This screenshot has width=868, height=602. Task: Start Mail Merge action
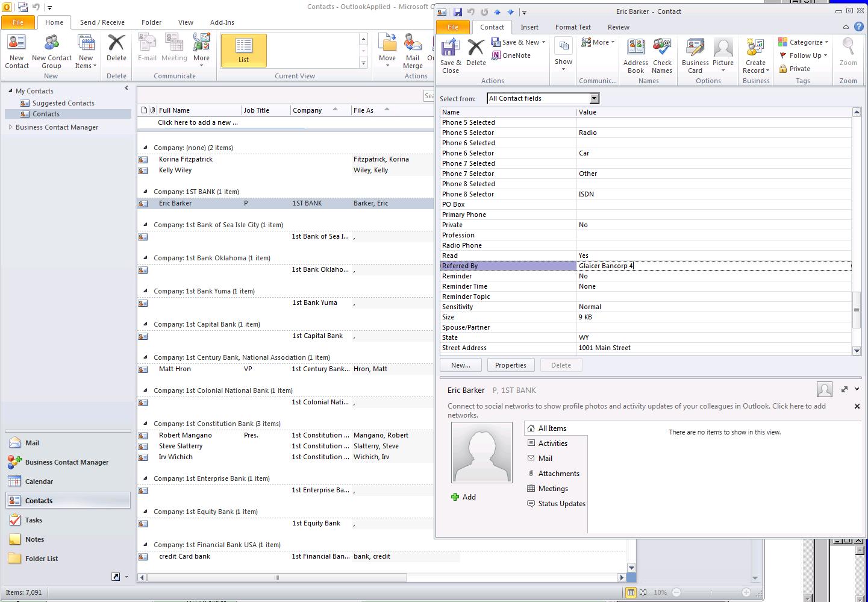413,51
